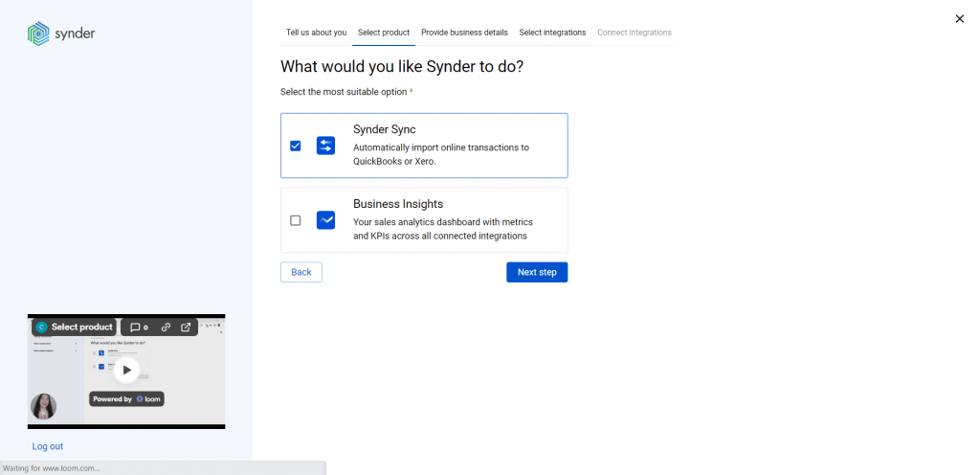Go to 'Tell us about you' tab
Viewport: 980px width, 475px height.
click(316, 33)
